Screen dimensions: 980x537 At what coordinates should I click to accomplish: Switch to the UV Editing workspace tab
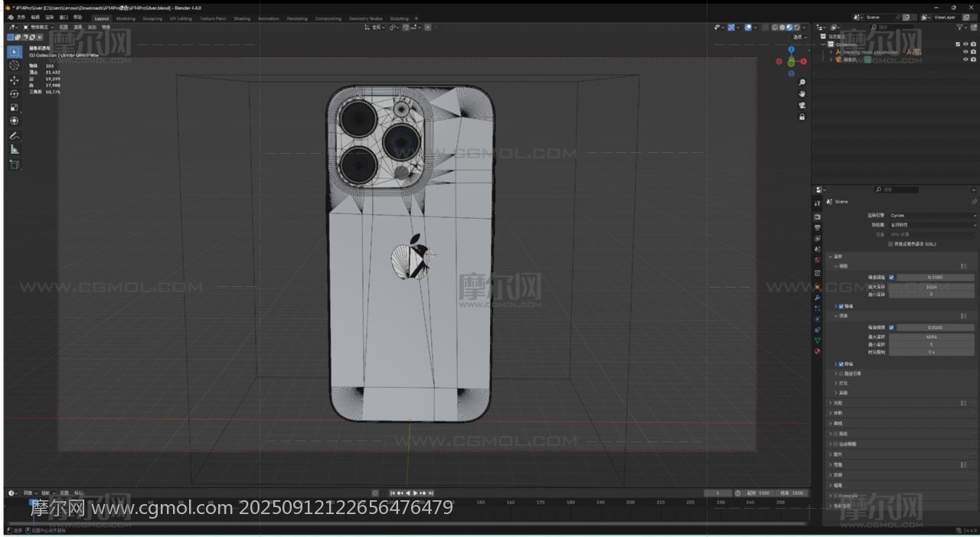181,18
